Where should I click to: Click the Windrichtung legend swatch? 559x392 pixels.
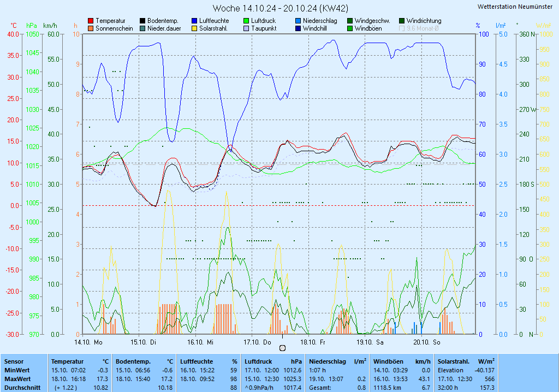point(402,21)
